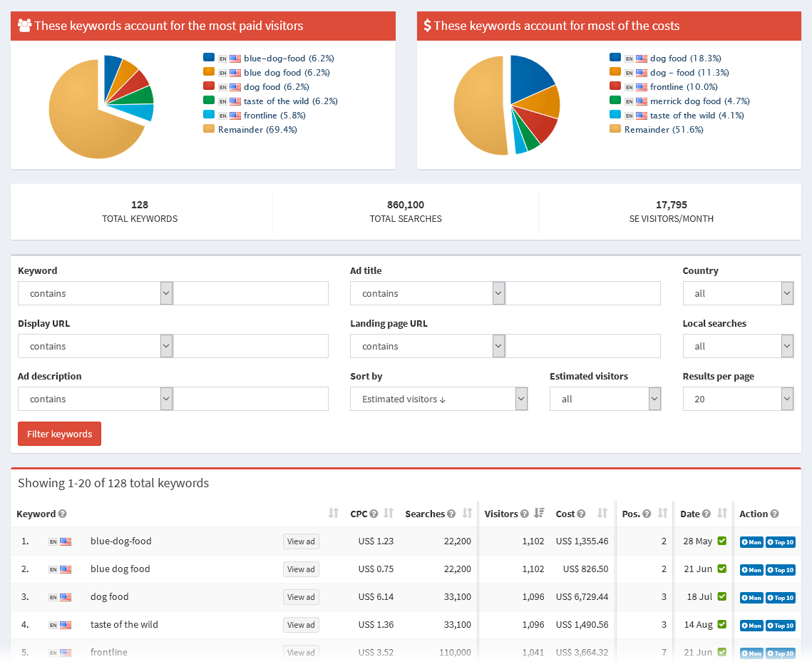Toggle the green check on the dog food row
This screenshot has height=667, width=812.
pyautogui.click(x=721, y=597)
